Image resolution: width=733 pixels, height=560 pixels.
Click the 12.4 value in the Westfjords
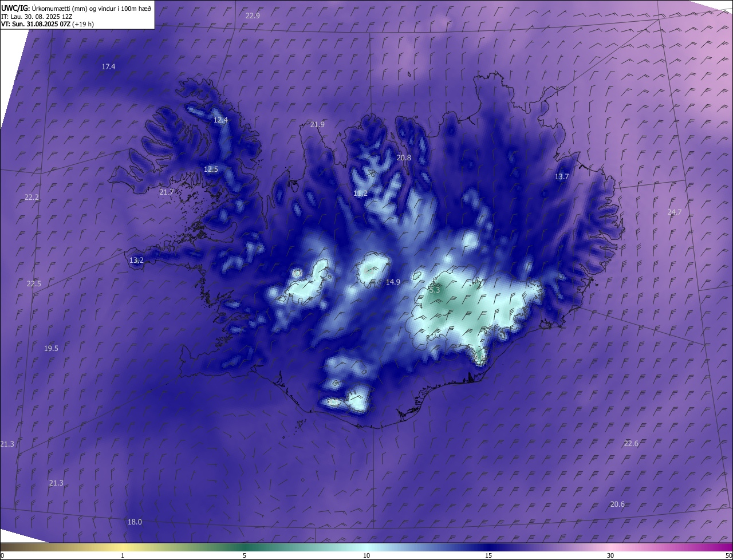220,120
